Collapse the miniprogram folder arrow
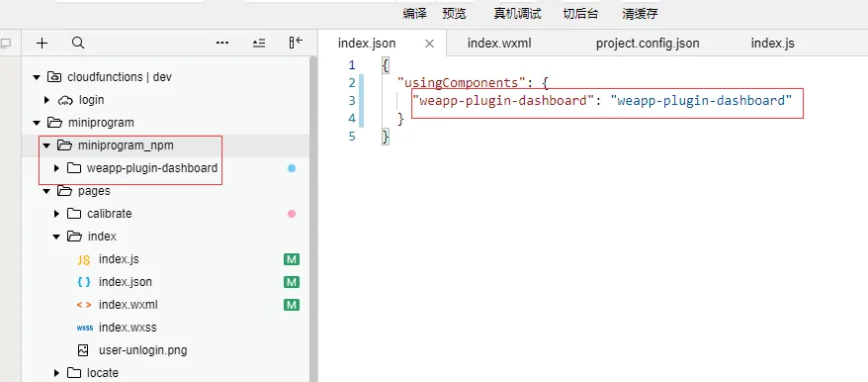The height and width of the screenshot is (382, 868). pos(38,123)
